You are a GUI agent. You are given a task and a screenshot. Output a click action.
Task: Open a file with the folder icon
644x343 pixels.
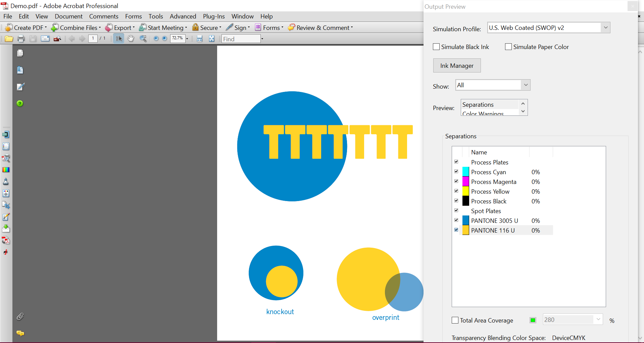[x=9, y=39]
